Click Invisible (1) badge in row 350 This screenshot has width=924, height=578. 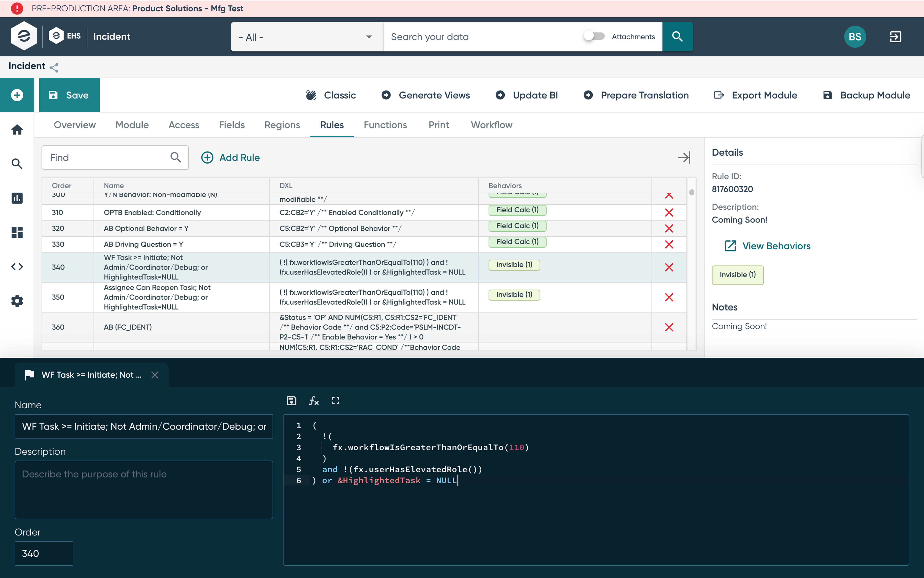coord(514,295)
